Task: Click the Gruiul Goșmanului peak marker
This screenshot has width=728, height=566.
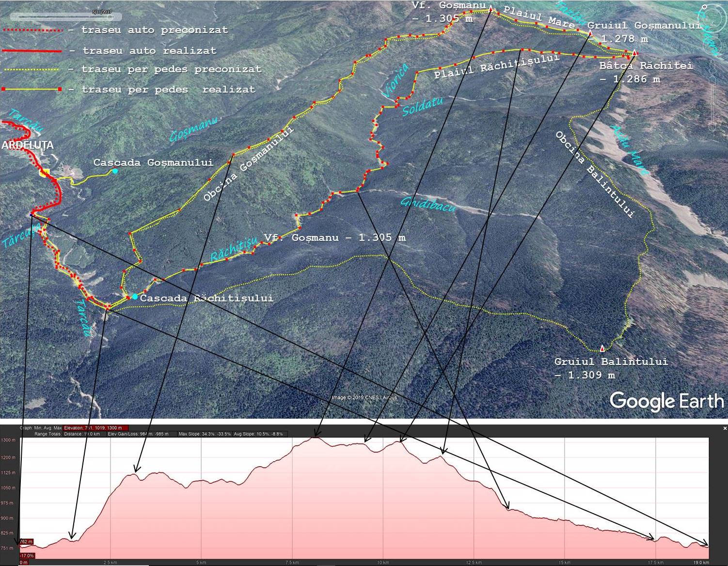Action: 590,33
